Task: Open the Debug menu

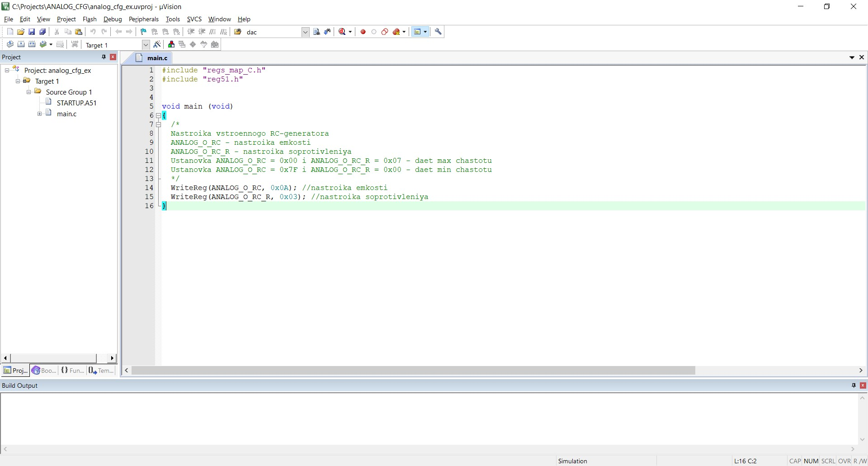Action: coord(113,19)
